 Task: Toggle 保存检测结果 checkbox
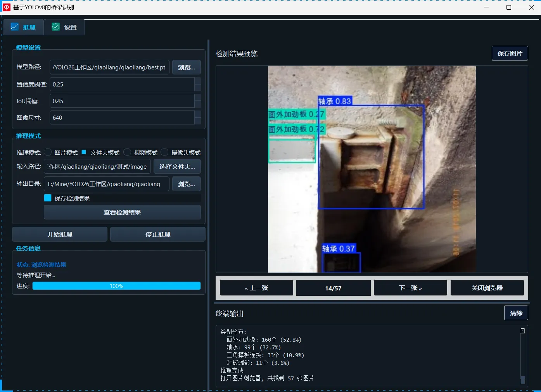(48, 198)
